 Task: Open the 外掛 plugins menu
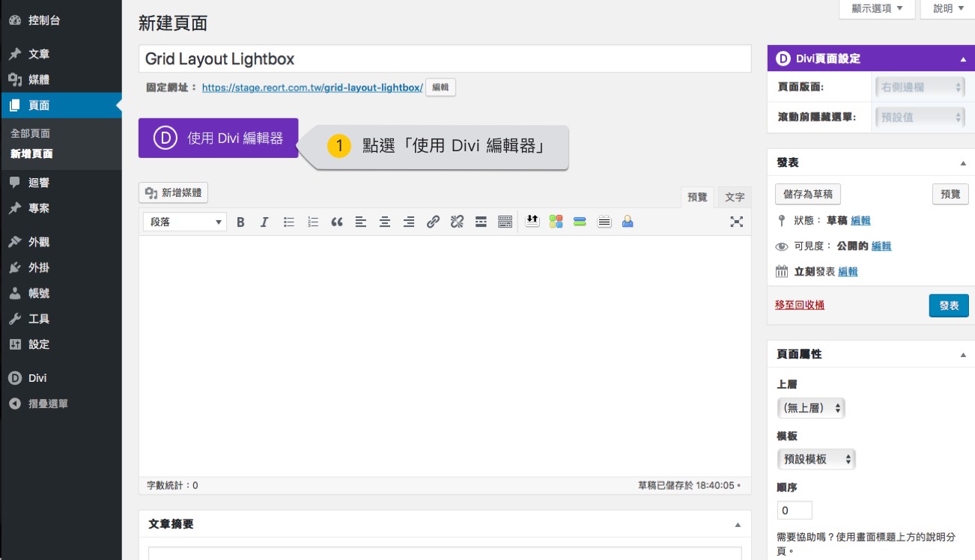coord(61,267)
